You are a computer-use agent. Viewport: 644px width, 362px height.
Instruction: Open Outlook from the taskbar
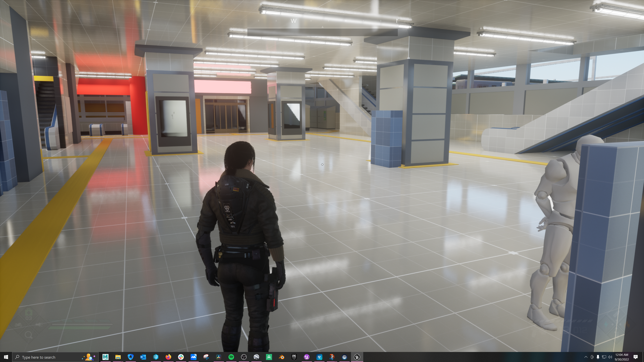coord(143,357)
